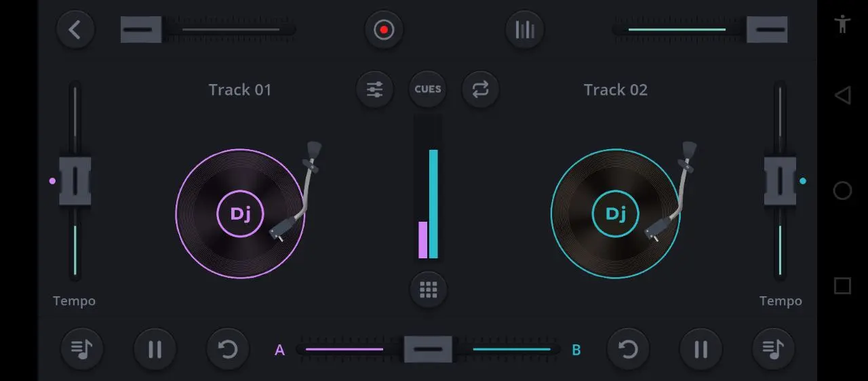Open the mixer settings sliders icon
This screenshot has width=868, height=381.
(375, 89)
